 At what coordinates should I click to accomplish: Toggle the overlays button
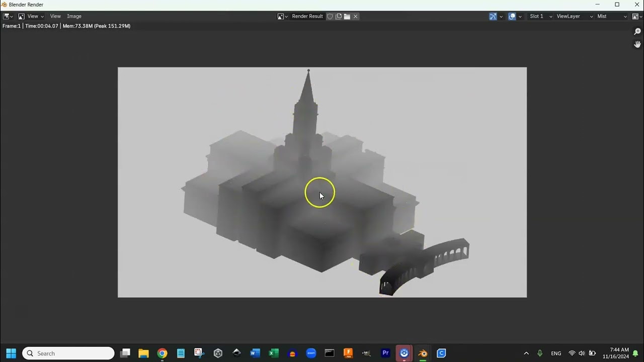pyautogui.click(x=512, y=16)
